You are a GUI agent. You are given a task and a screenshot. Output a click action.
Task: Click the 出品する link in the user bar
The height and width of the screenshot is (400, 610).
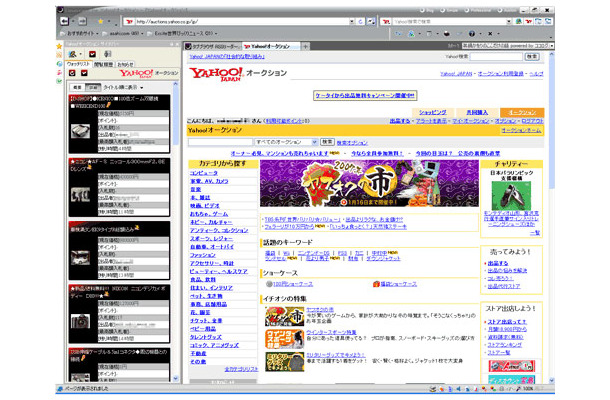pyautogui.click(x=400, y=121)
